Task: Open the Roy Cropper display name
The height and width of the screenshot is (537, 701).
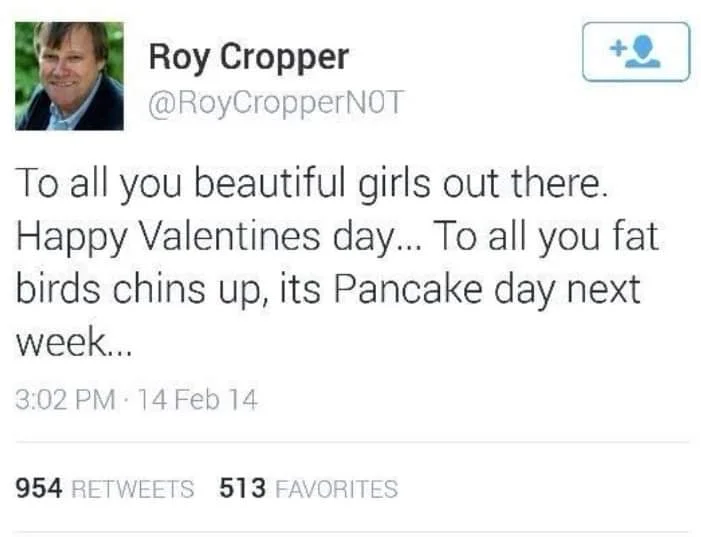Action: click(248, 57)
